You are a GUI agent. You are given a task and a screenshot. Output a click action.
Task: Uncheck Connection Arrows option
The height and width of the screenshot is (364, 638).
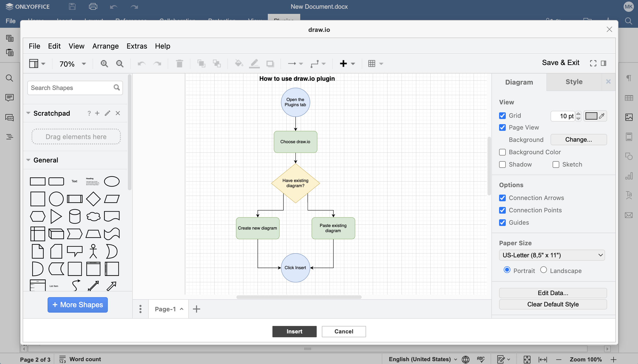coord(502,198)
